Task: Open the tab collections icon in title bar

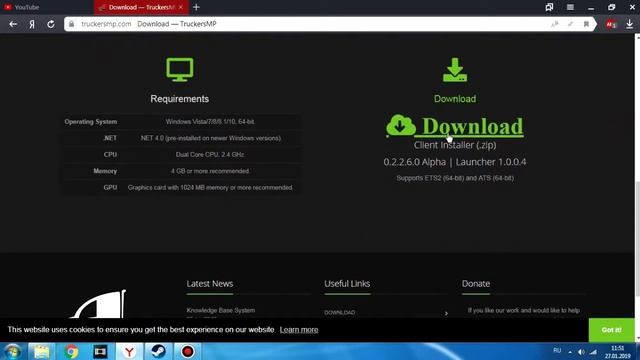Action: pos(549,7)
